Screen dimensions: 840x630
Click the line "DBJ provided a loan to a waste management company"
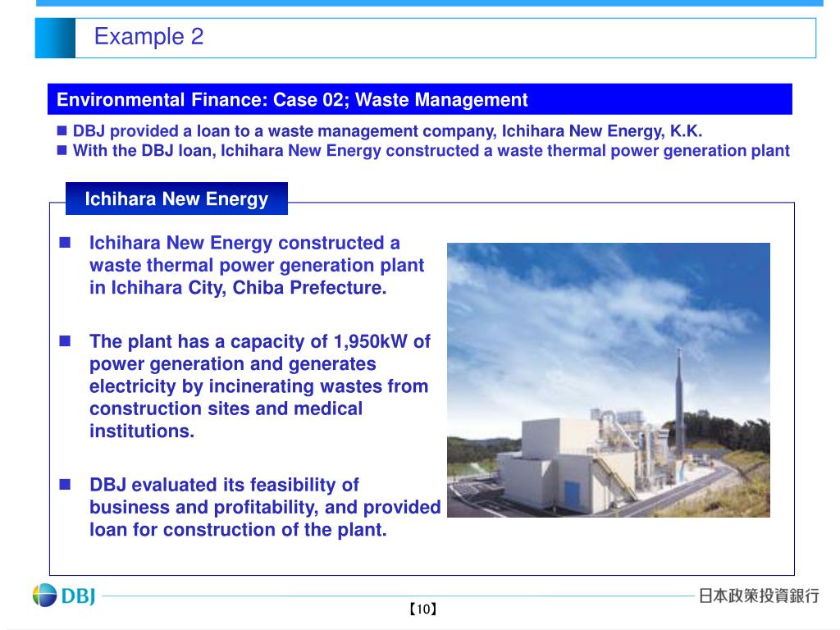click(x=387, y=131)
